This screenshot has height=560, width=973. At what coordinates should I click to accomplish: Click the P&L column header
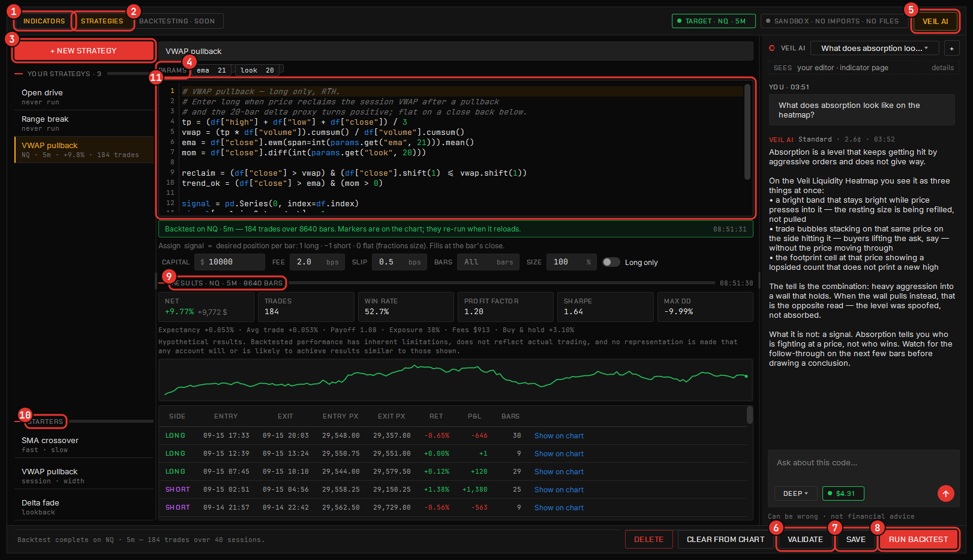pyautogui.click(x=475, y=416)
